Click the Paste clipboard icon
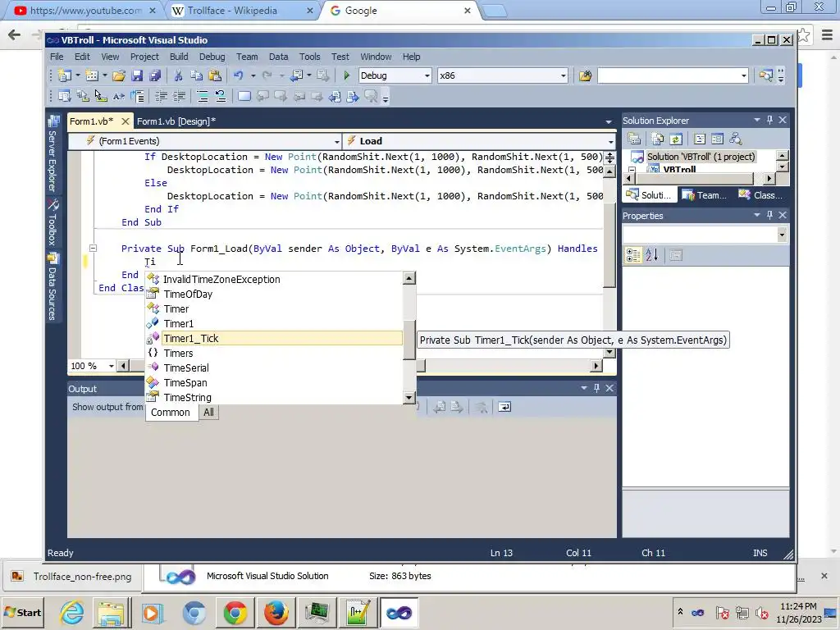Screen dimensions: 840x630 tap(215, 75)
